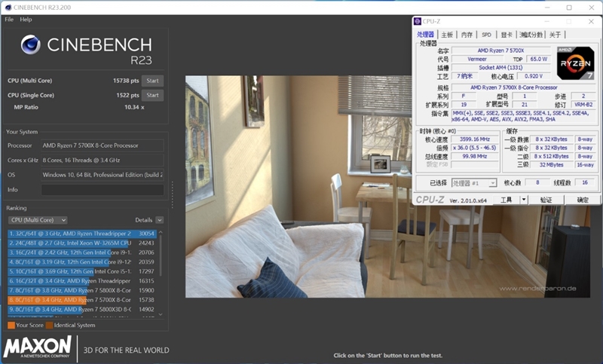This screenshot has width=603, height=364.
Task: Switch to the 显卡 tab in CPU-Z
Action: point(507,35)
